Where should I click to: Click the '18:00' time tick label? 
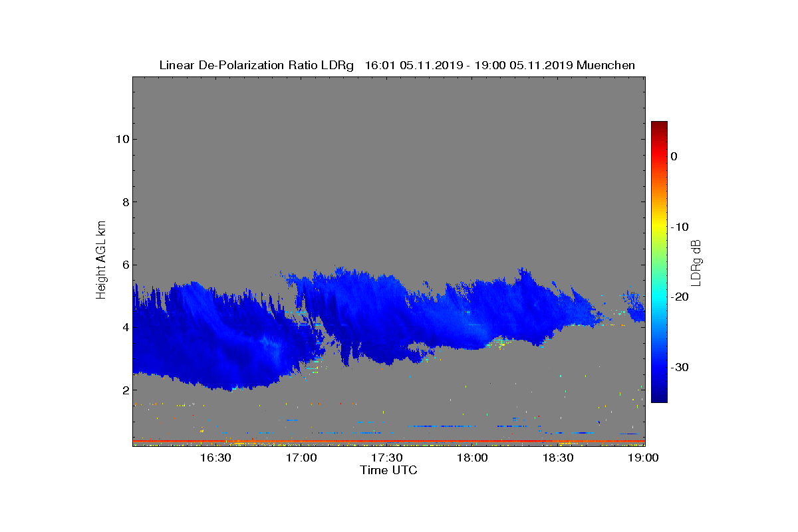point(473,458)
